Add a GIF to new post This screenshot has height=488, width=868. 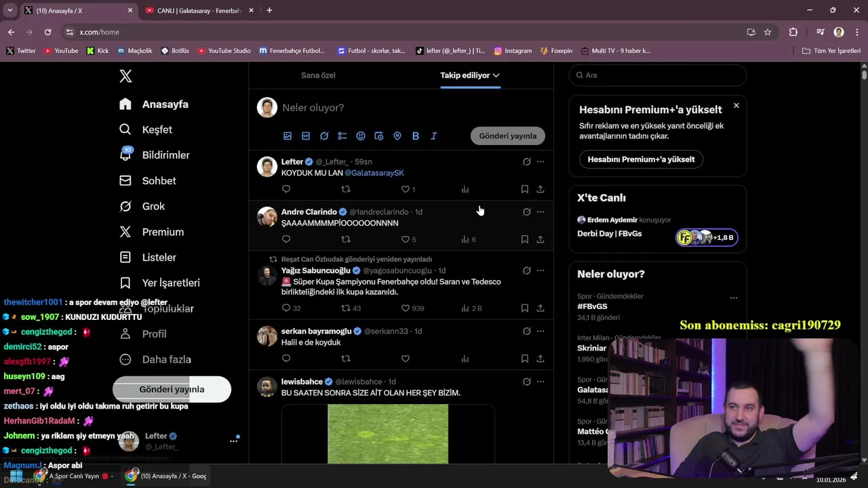pyautogui.click(x=306, y=136)
